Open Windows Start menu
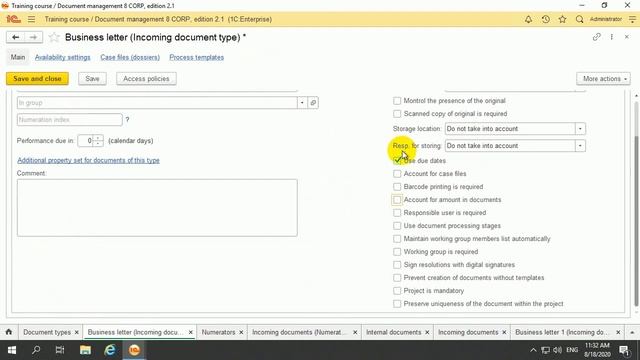640x360 pixels. coord(11,350)
